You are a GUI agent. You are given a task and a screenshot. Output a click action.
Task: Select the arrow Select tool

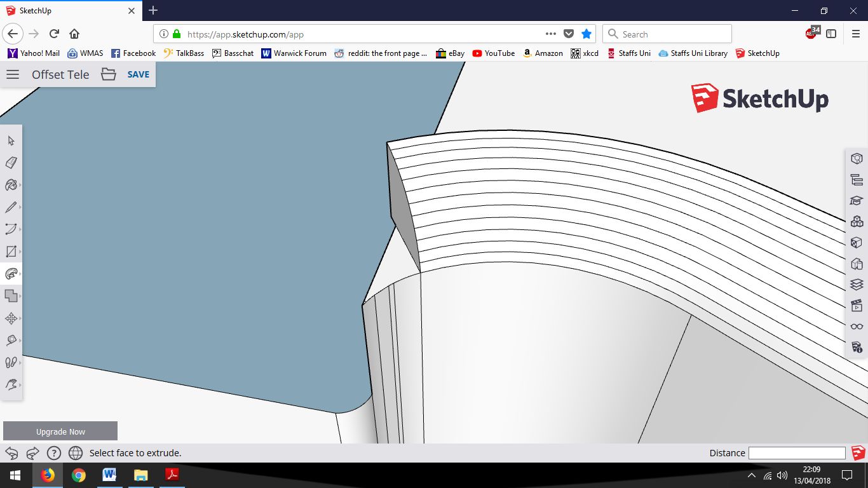coord(11,140)
